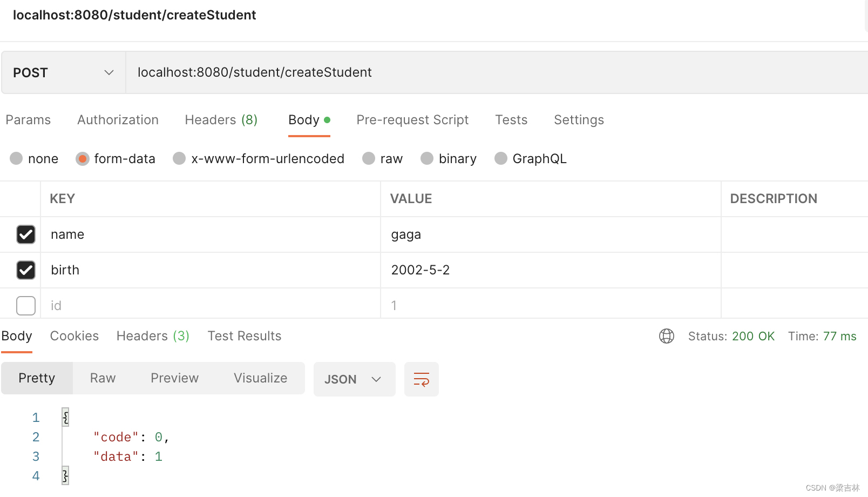
Task: Click the description cell of name row
Action: pos(795,234)
